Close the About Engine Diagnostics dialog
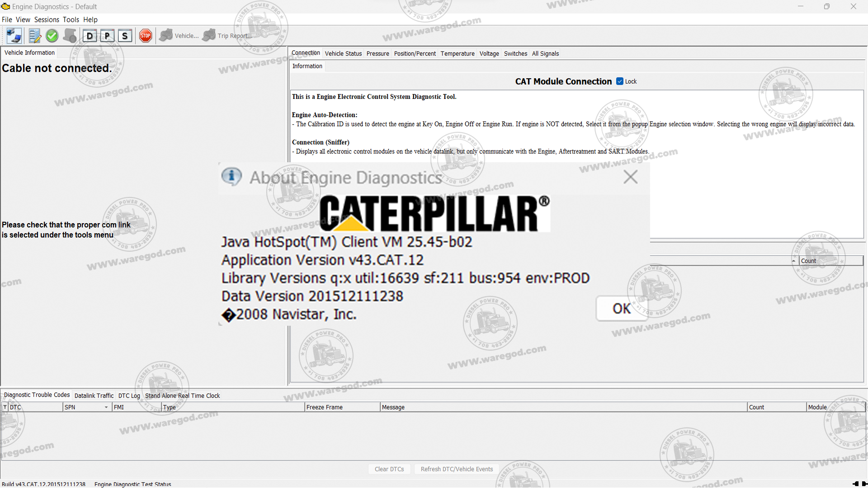The height and width of the screenshot is (488, 868). (630, 177)
